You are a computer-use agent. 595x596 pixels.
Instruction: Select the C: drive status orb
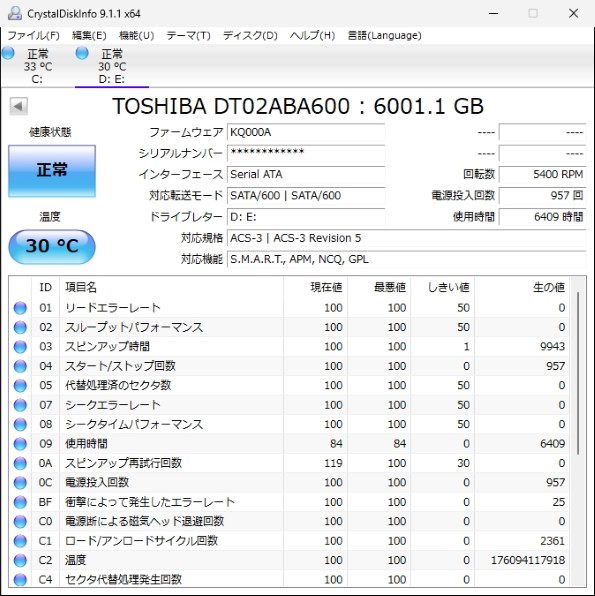tap(8, 53)
